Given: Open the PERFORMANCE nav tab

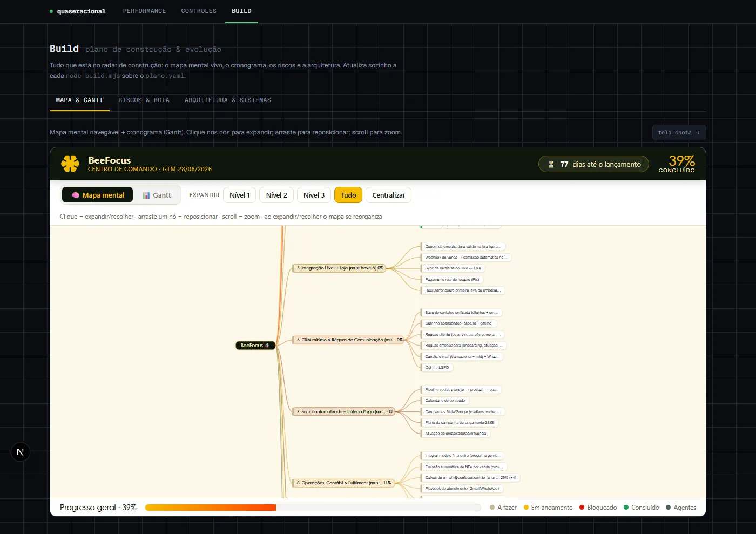Looking at the screenshot, I should click(144, 11).
